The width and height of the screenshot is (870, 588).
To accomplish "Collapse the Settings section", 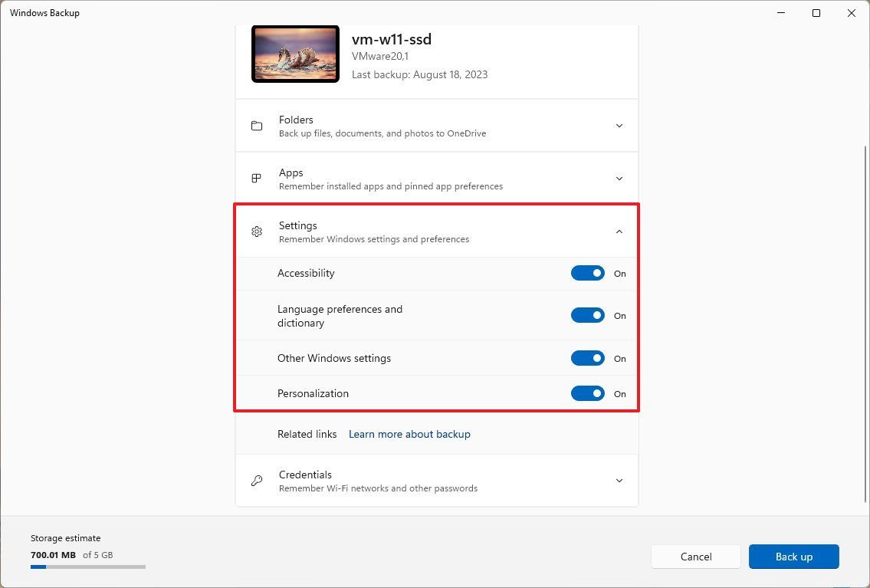I will click(x=619, y=231).
